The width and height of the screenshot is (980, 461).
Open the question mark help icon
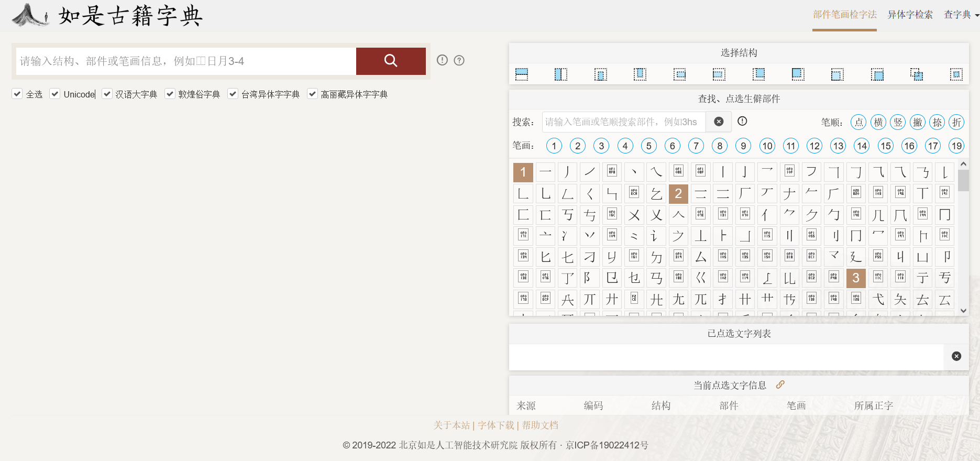tap(459, 60)
